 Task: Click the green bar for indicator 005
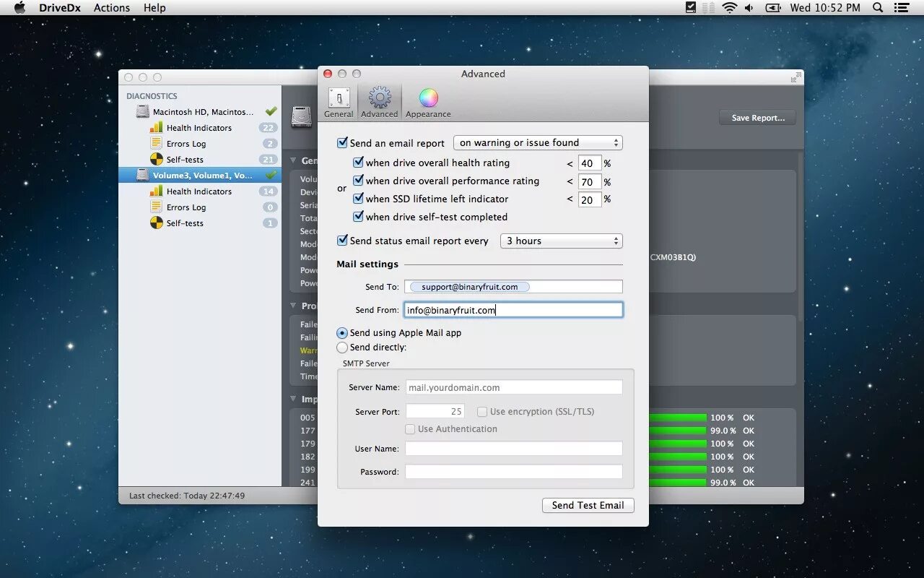(x=678, y=418)
